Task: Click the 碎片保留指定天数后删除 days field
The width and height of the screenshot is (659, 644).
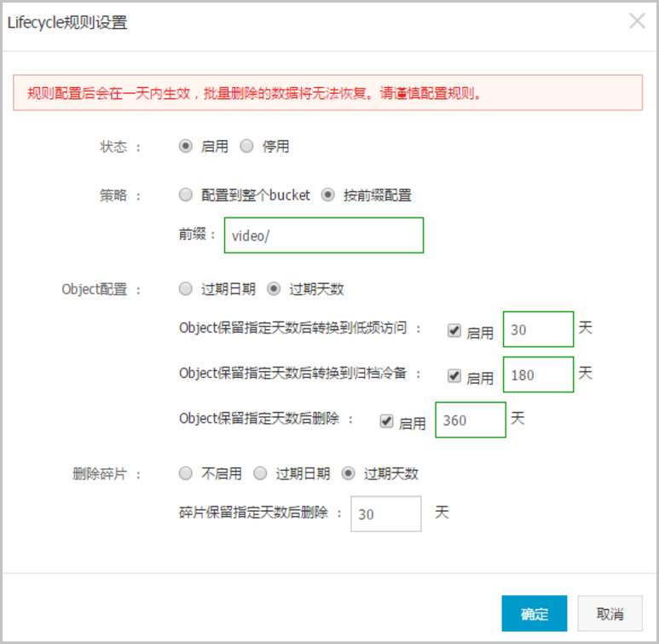Action: 386,513
